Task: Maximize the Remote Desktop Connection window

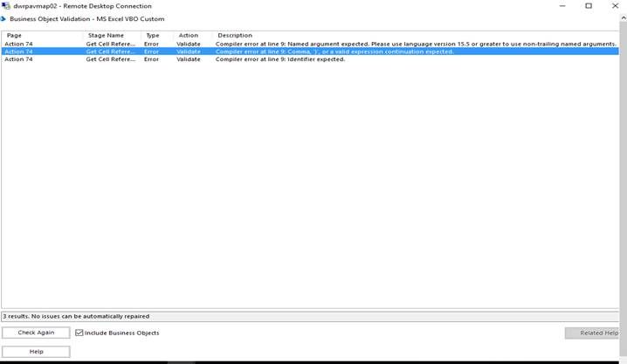Action: tap(589, 6)
